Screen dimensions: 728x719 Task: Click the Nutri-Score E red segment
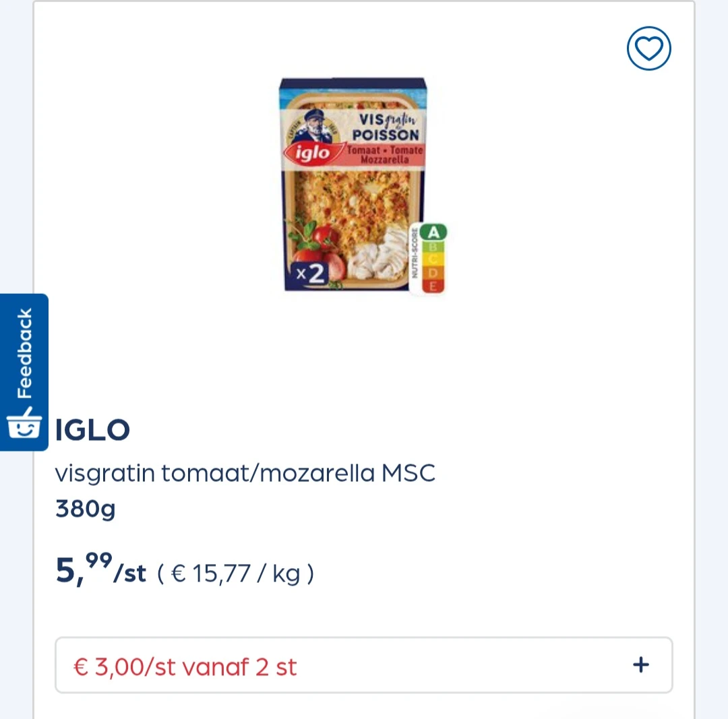[433, 286]
